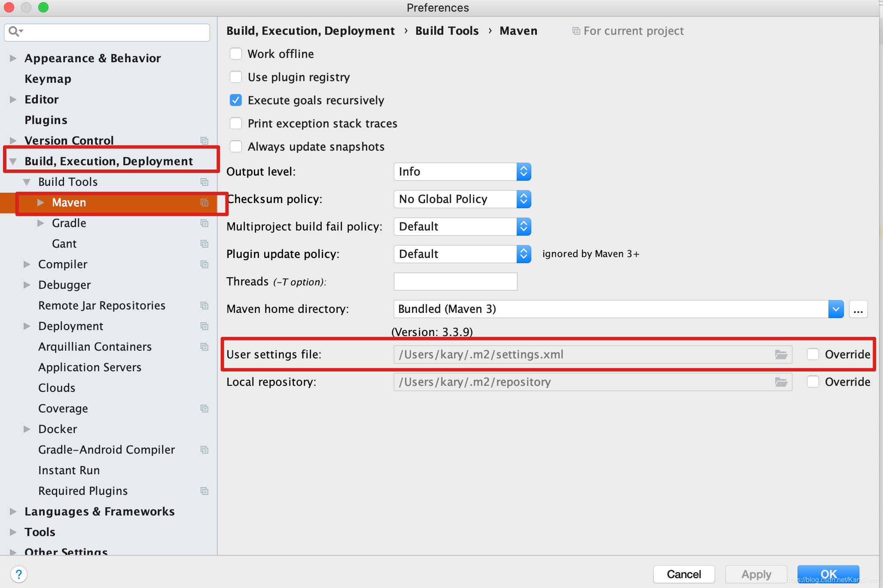
Task: Open Multiproject build fail policy dropdown
Action: 462,227
